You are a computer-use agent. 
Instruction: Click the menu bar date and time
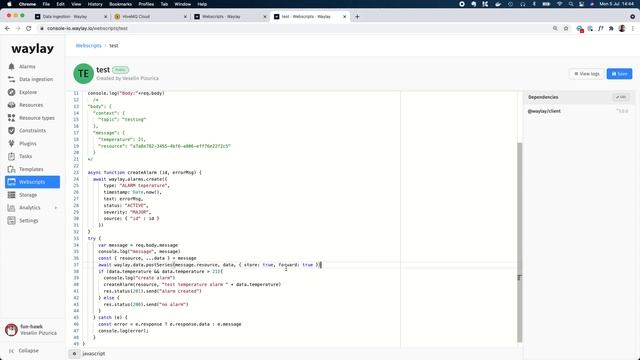616,4
